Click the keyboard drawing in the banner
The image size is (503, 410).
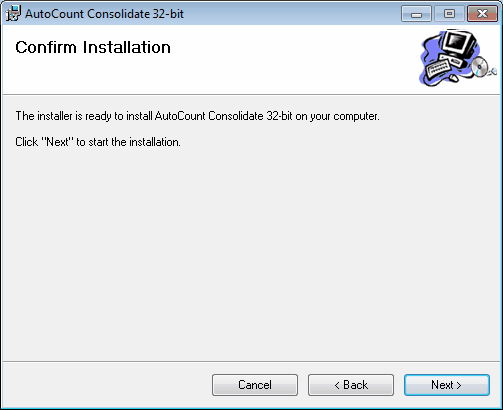coord(438,67)
